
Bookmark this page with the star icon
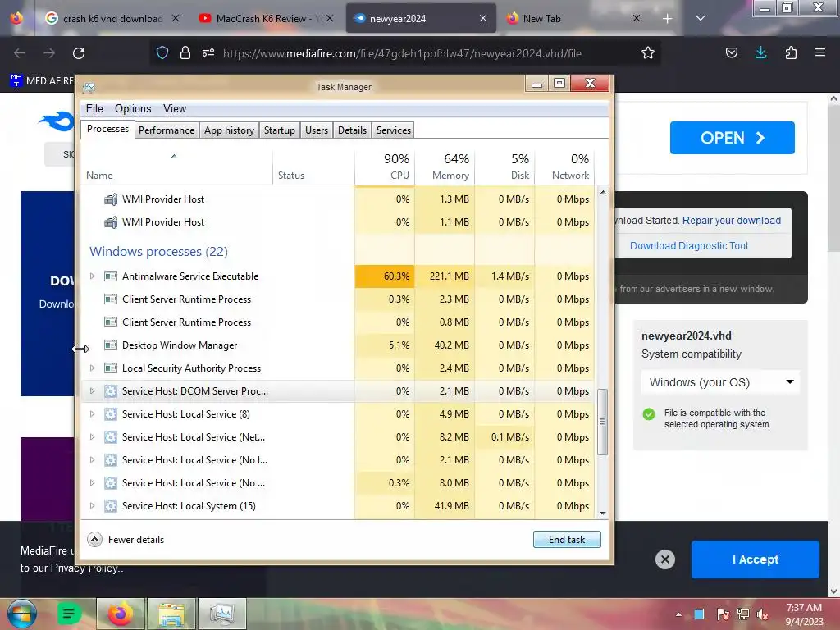coord(648,53)
